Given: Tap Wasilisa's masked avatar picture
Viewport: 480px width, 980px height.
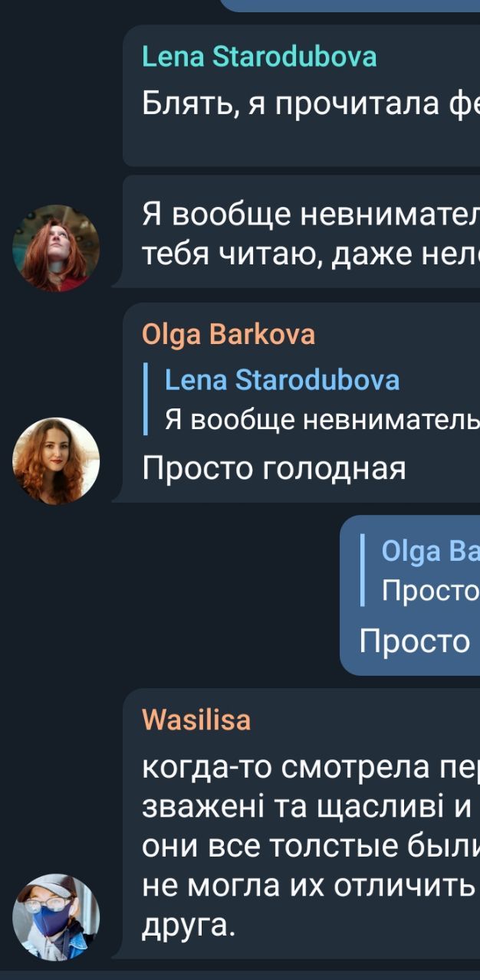Looking at the screenshot, I should coord(56,918).
